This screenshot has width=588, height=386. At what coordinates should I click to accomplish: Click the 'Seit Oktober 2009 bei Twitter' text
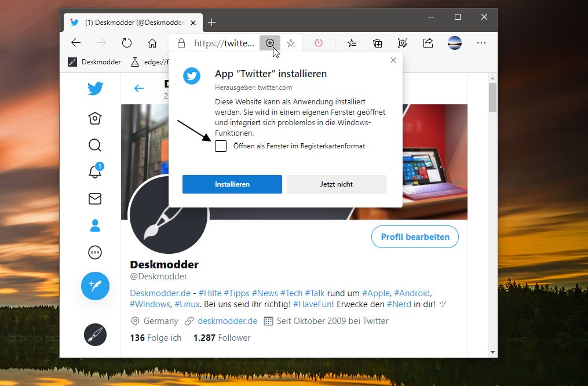(x=333, y=321)
